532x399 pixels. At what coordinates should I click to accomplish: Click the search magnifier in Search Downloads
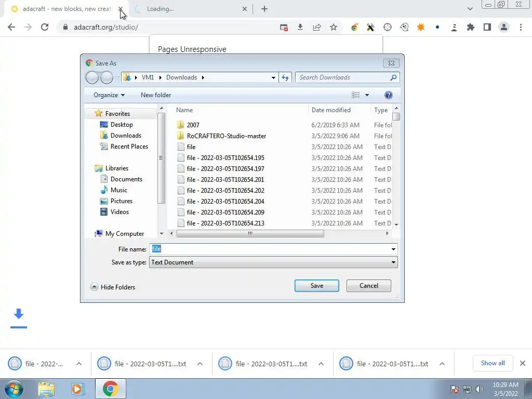(x=393, y=77)
